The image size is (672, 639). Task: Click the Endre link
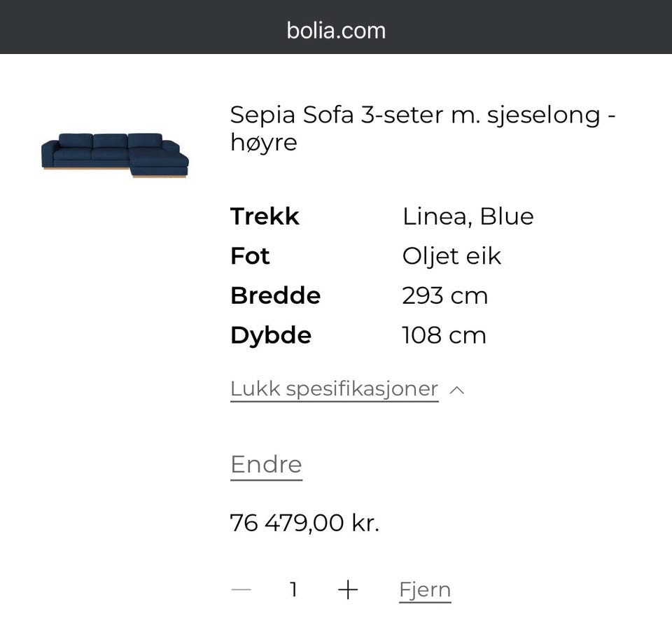point(266,465)
